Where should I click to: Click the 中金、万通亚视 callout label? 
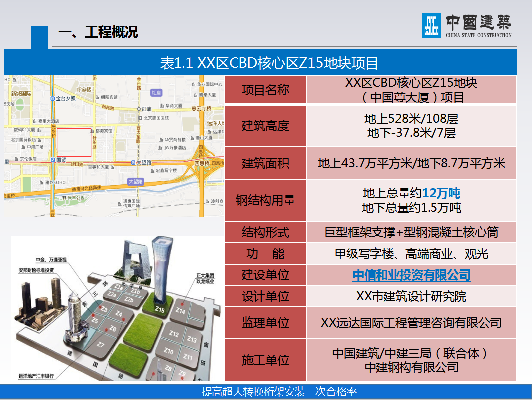(51, 260)
